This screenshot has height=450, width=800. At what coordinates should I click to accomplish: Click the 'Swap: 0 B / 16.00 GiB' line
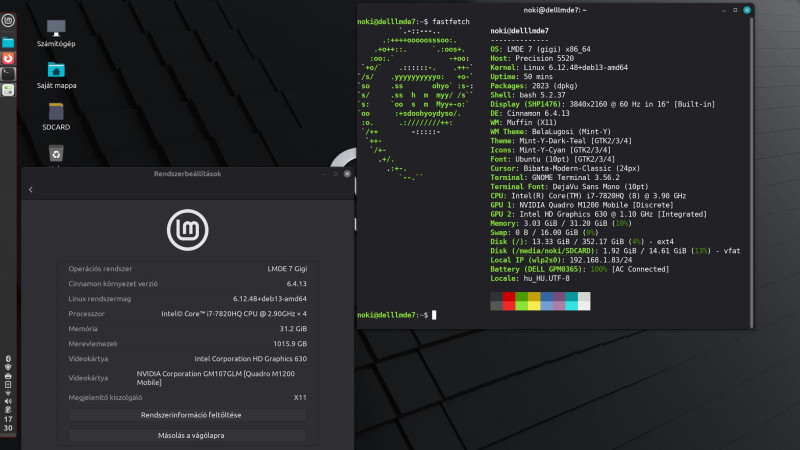point(544,233)
